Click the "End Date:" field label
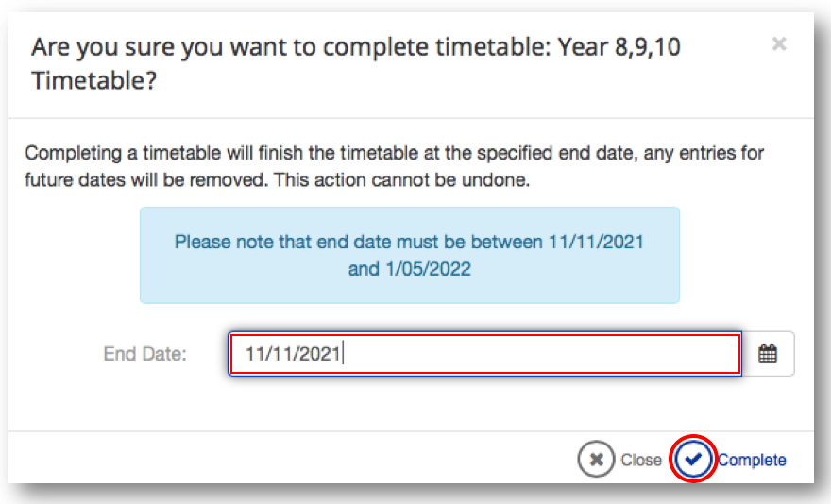 click(x=145, y=354)
